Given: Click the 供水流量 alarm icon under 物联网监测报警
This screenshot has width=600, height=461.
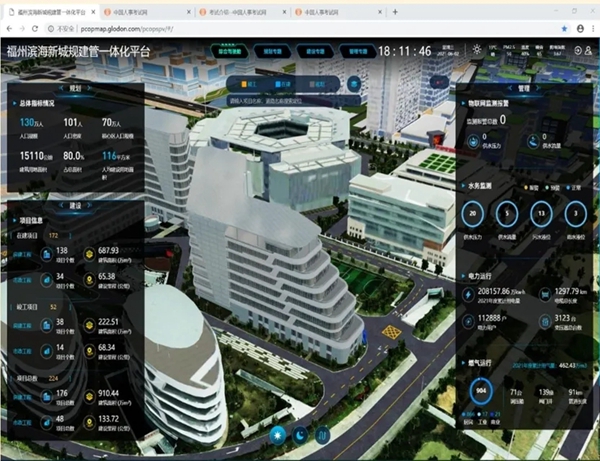Looking at the screenshot, I should [x=533, y=142].
